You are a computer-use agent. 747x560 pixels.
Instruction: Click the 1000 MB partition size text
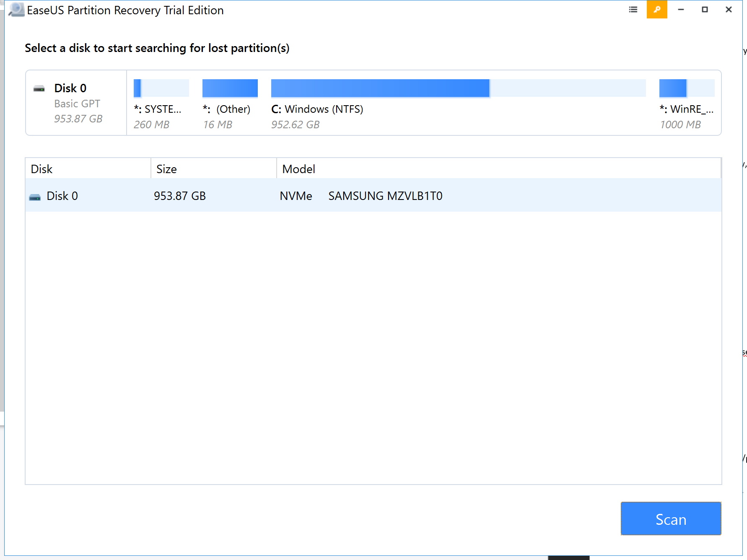click(x=680, y=124)
